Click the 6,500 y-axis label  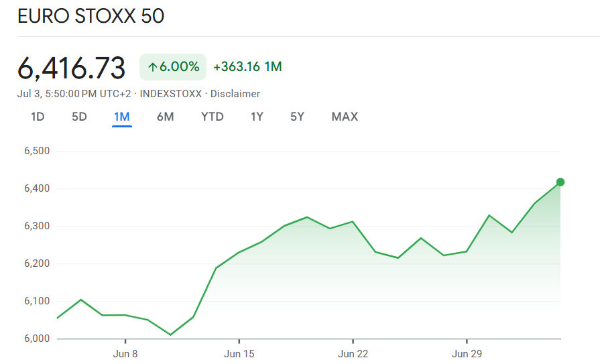pyautogui.click(x=37, y=151)
